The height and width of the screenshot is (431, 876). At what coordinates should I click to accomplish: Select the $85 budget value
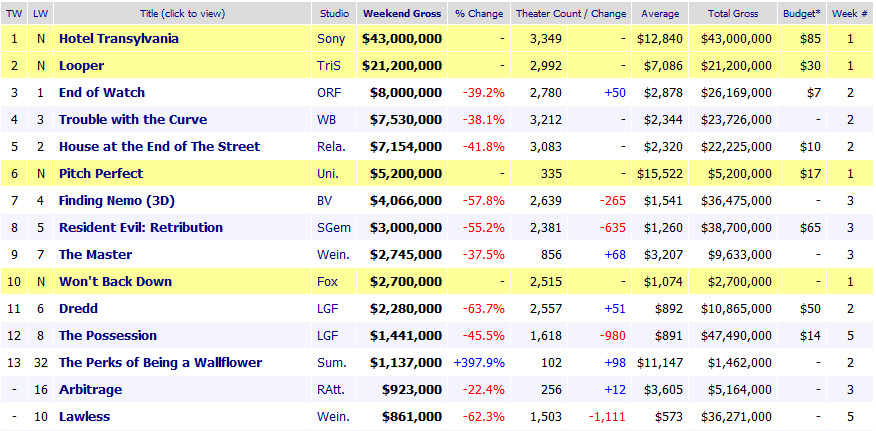(812, 39)
